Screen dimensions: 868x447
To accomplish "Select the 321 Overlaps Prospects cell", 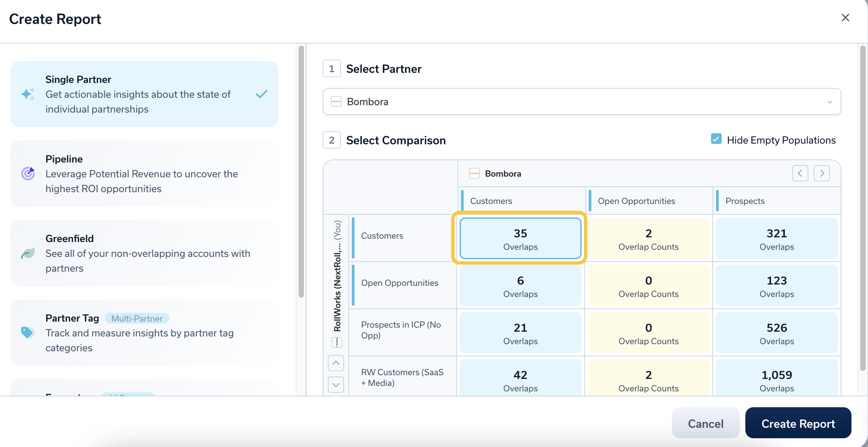I will [x=776, y=239].
